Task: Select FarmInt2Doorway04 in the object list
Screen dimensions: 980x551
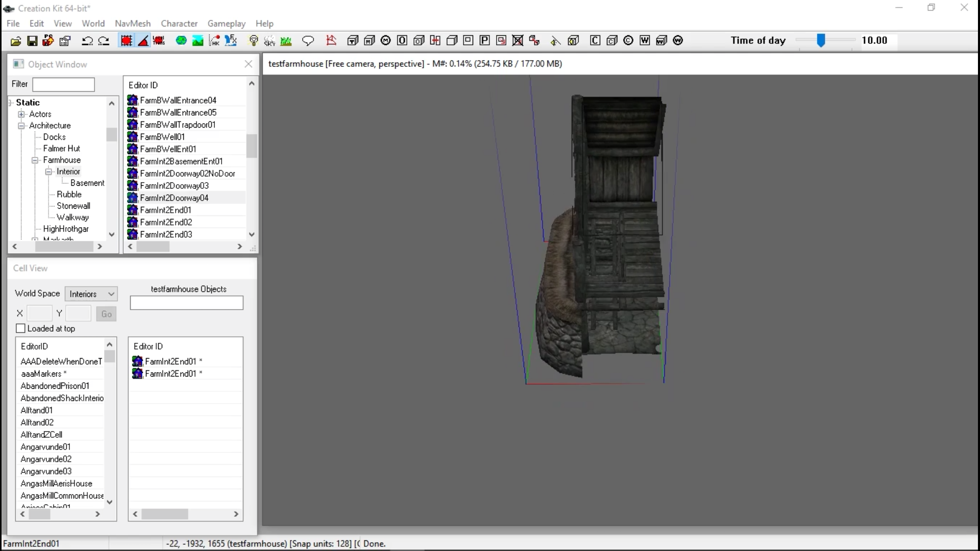Action: [186, 198]
